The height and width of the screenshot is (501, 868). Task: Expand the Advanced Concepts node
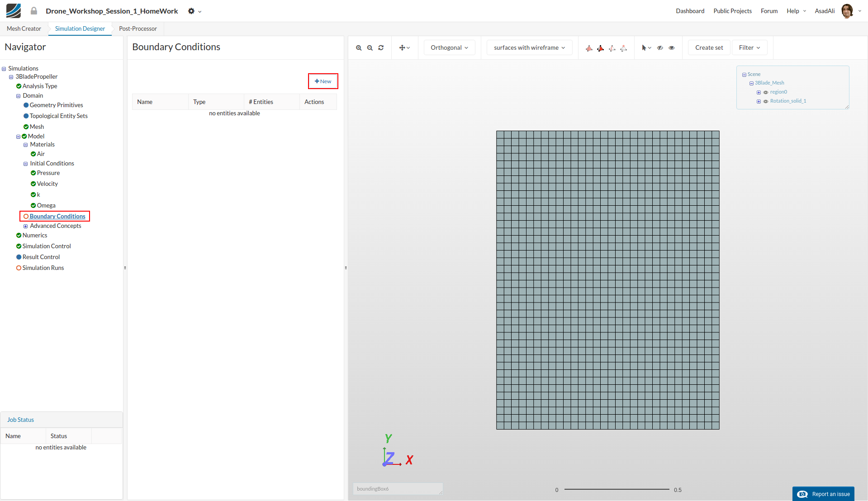26,227
